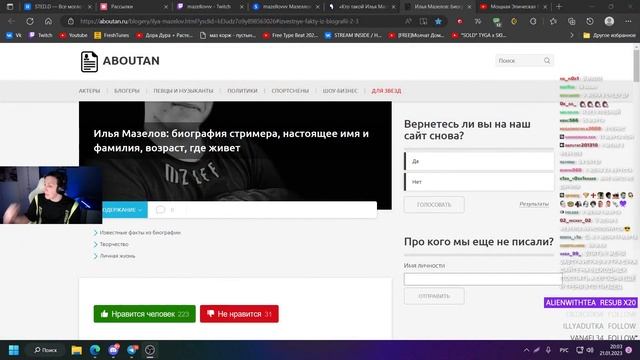Click the taskbar 'Поиск' search box
The width and height of the screenshot is (640, 360).
click(x=46, y=350)
